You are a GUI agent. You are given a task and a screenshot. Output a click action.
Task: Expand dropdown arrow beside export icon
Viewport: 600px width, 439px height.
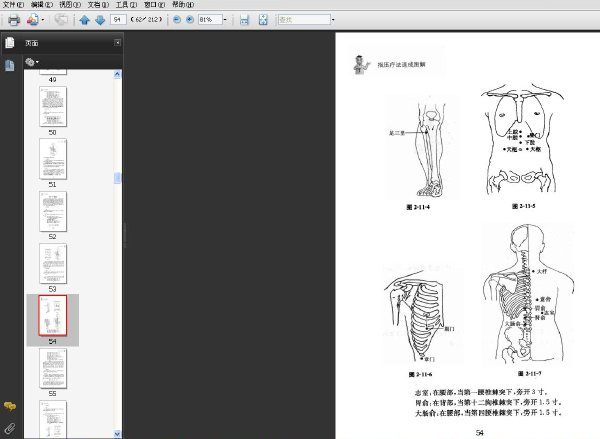[43, 20]
